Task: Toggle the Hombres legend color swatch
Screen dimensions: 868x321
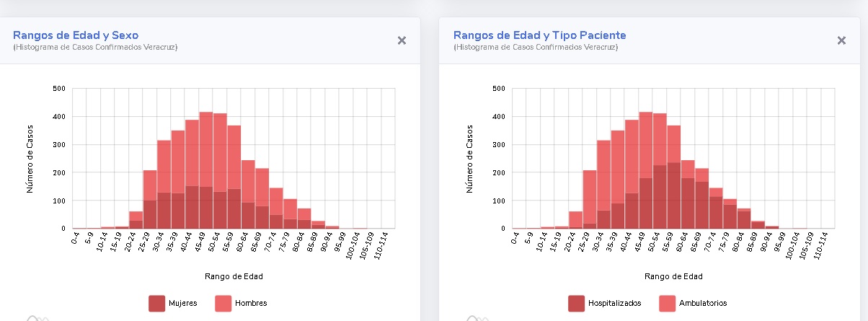Action: pyautogui.click(x=223, y=303)
